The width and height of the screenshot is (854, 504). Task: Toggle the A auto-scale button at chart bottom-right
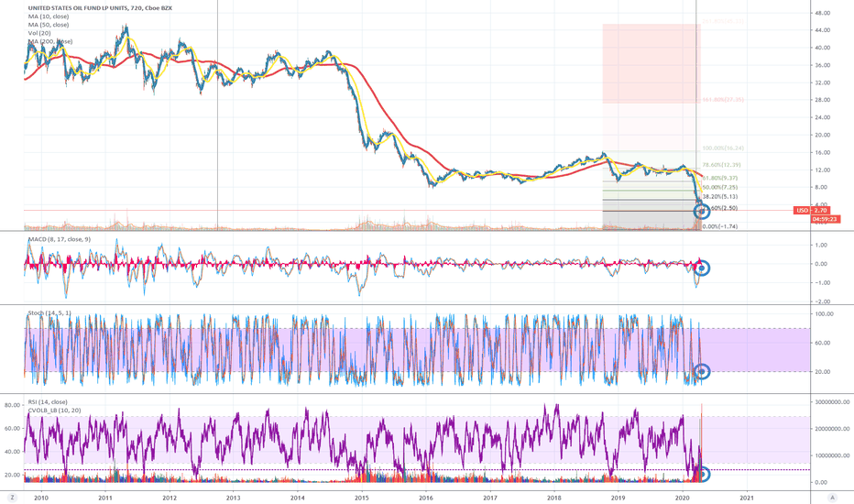click(832, 497)
